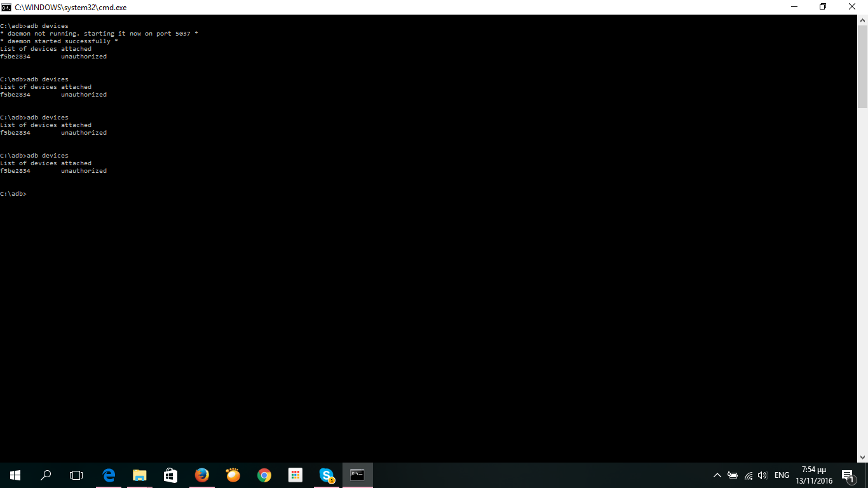The height and width of the screenshot is (488, 868).
Task: Open the cmd.exe title bar system menu
Action: (x=6, y=7)
